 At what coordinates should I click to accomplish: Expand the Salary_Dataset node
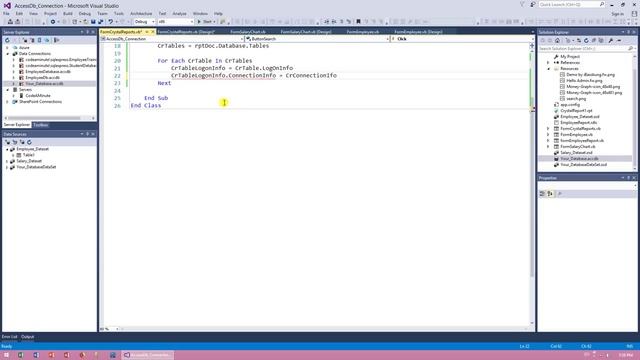[x=7, y=161]
